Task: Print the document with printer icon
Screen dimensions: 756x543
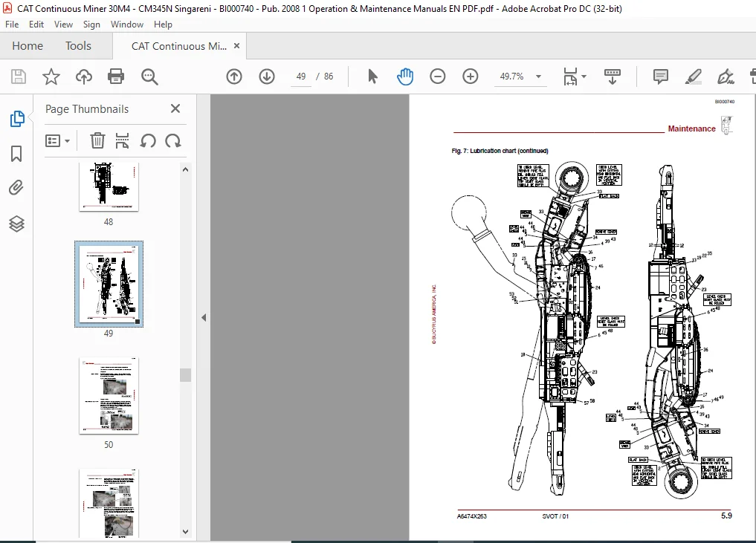Action: [116, 77]
